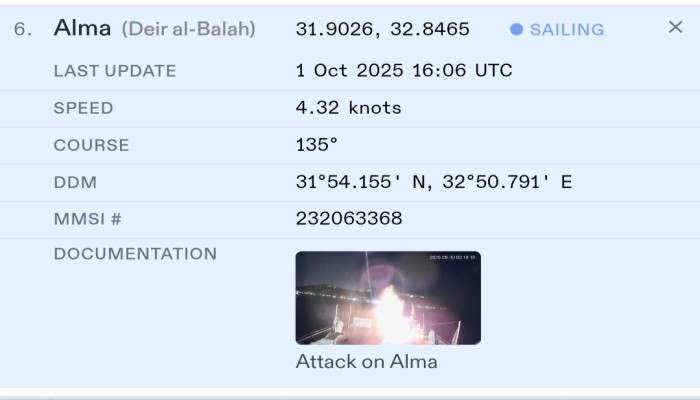
Task: Click the blue SAILING status dot
Action: pos(516,30)
